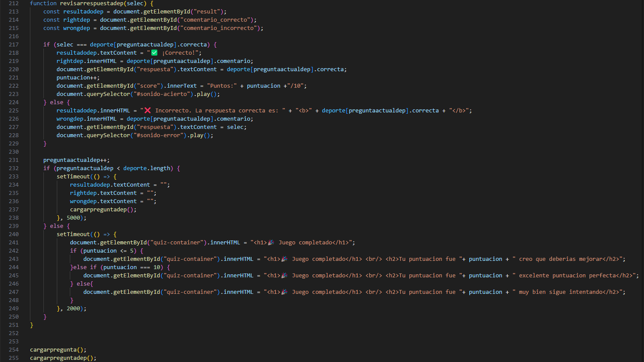Click the party popper emoji on line 243

(284, 259)
